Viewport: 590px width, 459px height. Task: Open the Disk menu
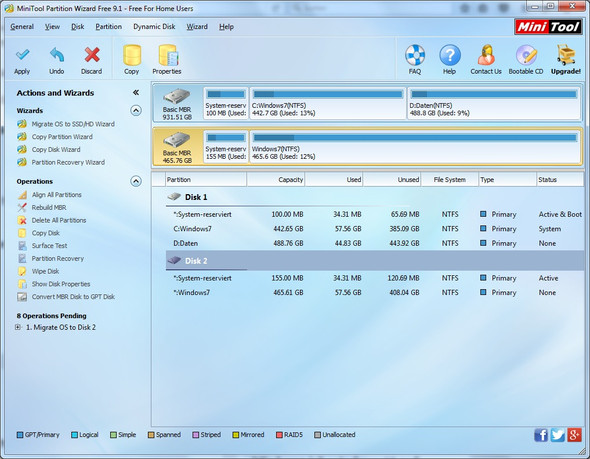click(78, 27)
